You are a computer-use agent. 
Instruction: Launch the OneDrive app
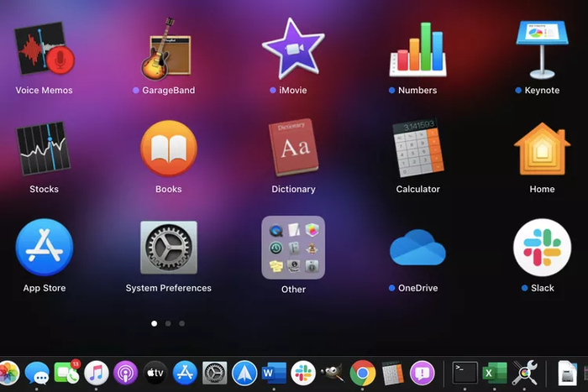pos(417,248)
